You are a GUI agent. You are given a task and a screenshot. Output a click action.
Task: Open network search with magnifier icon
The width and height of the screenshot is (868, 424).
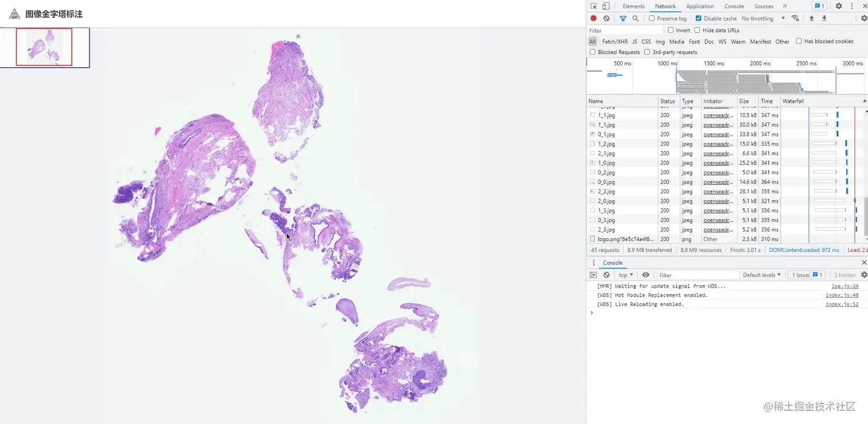click(635, 18)
